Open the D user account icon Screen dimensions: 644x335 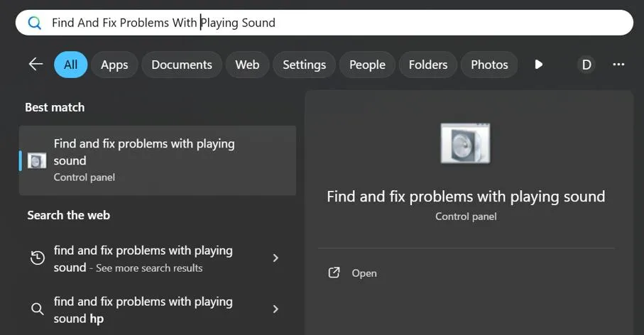pyautogui.click(x=586, y=65)
